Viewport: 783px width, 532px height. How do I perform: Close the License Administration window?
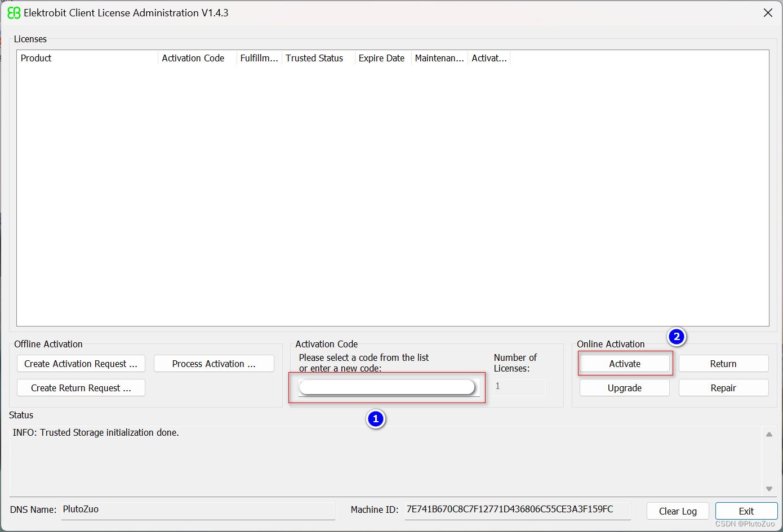pos(768,13)
